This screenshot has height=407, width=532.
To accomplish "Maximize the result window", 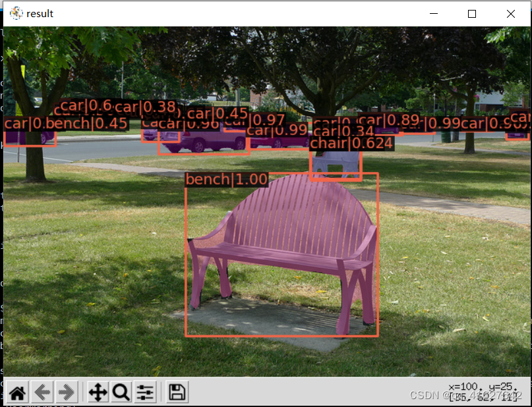I will tap(471, 13).
